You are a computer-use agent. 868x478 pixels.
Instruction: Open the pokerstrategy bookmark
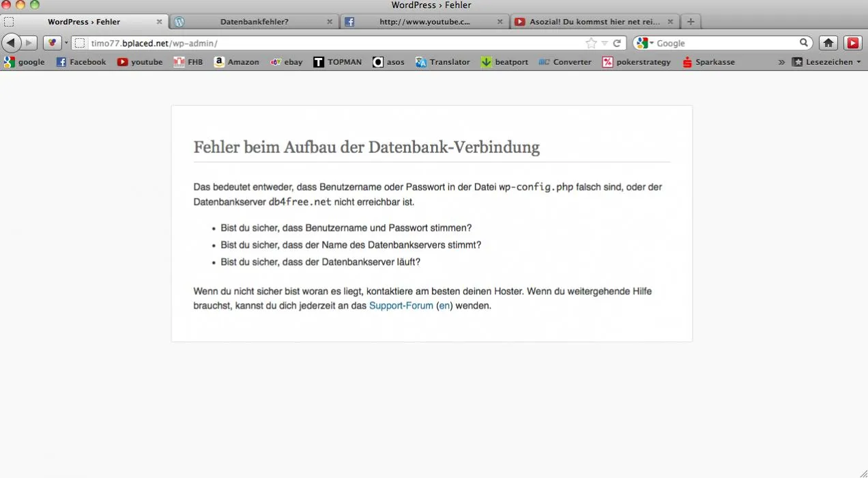point(637,62)
